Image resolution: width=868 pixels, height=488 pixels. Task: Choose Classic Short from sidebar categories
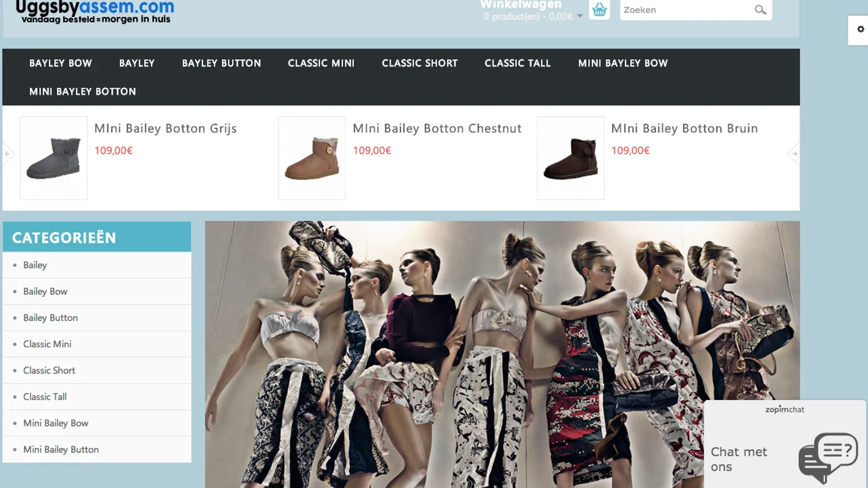(x=49, y=371)
